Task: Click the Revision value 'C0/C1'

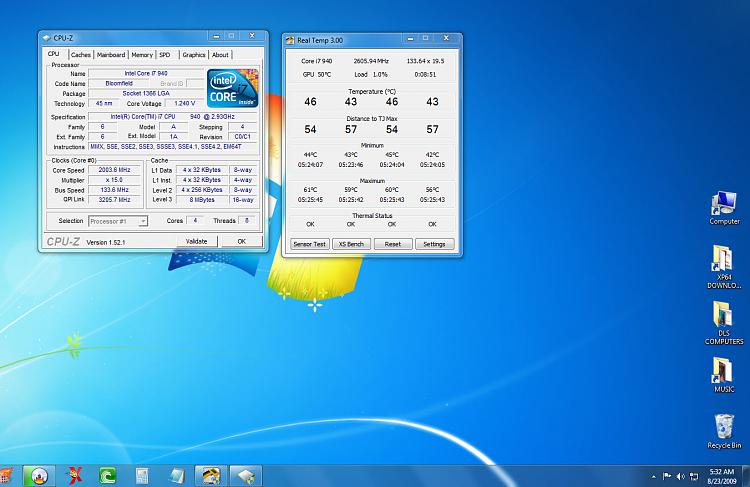Action: pyautogui.click(x=243, y=137)
